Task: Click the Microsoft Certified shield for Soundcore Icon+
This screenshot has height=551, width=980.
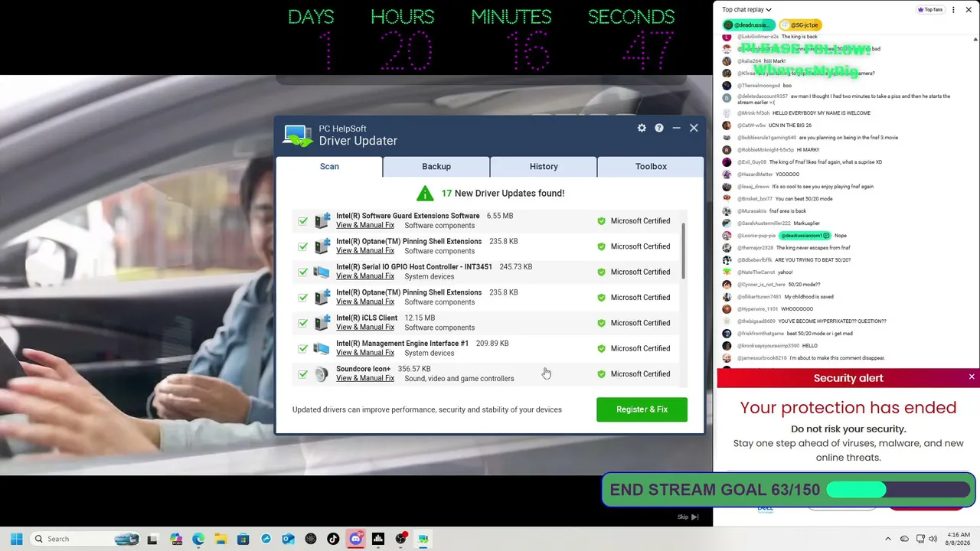Action: tap(601, 374)
